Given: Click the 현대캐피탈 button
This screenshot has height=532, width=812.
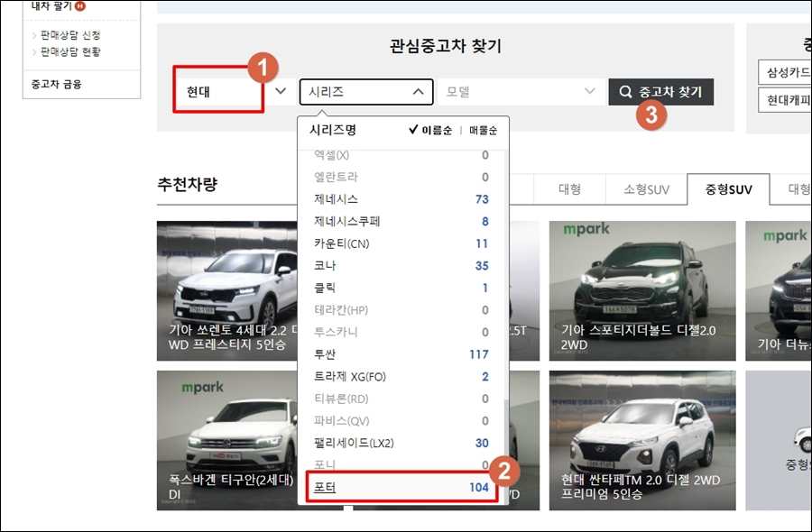Looking at the screenshot, I should pos(785,100).
